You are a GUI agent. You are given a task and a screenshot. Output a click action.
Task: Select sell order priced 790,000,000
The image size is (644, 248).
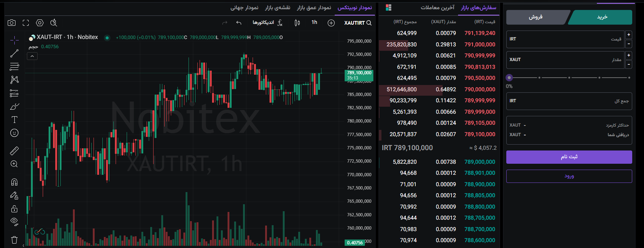click(439, 89)
